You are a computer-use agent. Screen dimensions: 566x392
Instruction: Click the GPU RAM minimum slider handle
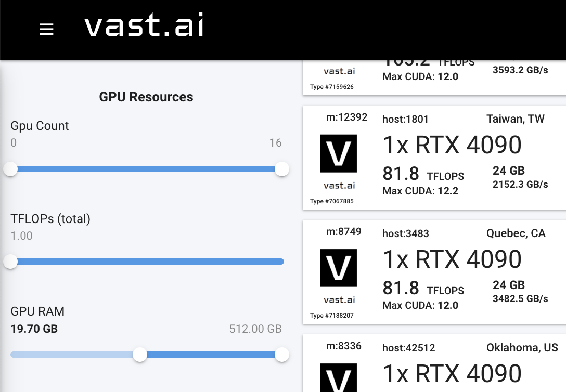pos(140,355)
